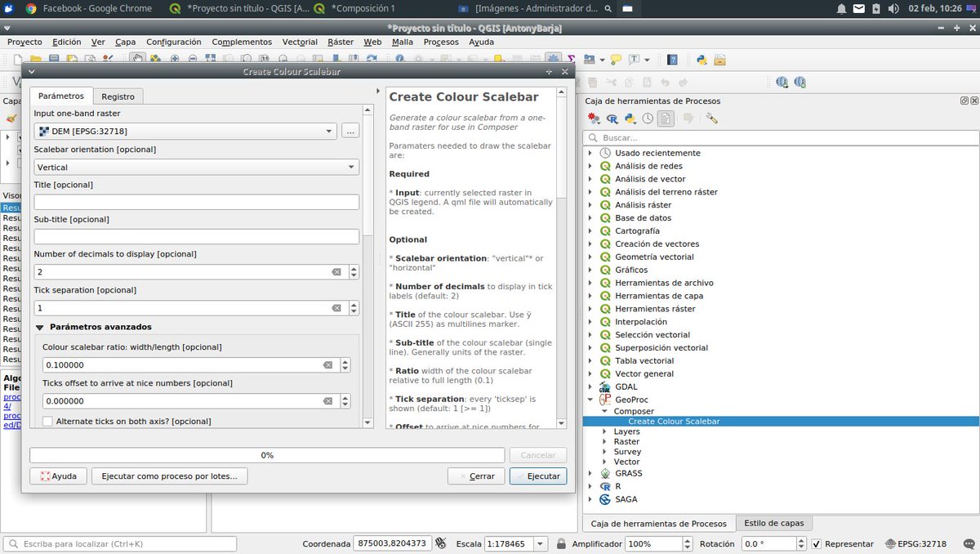Switch to Facebook Google Chrome taskbar window
980x554 pixels.
pyautogui.click(x=88, y=8)
